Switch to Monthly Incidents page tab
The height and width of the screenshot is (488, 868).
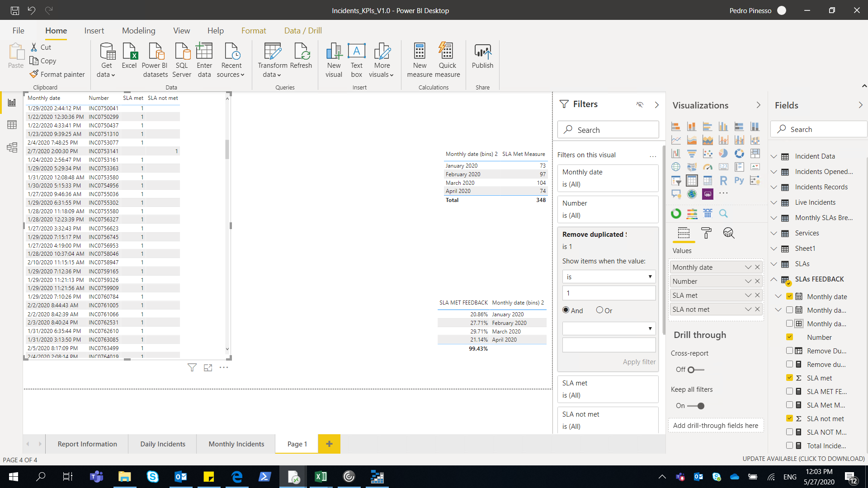pos(236,444)
